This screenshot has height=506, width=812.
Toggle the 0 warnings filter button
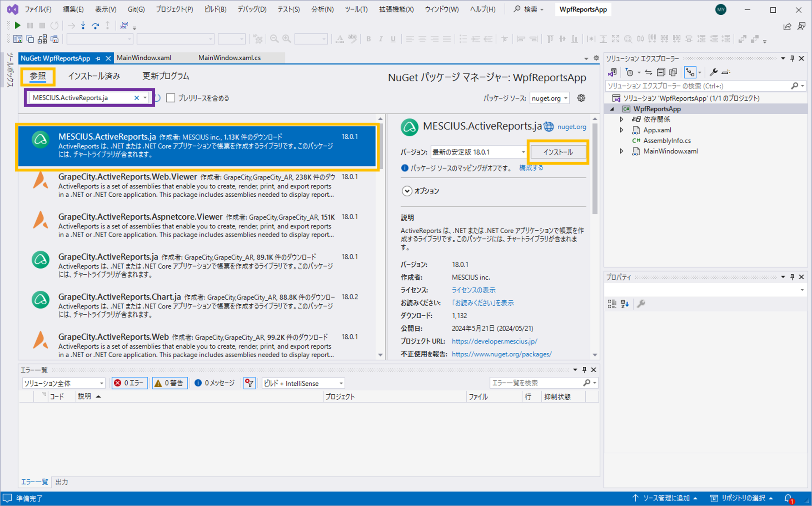[170, 383]
